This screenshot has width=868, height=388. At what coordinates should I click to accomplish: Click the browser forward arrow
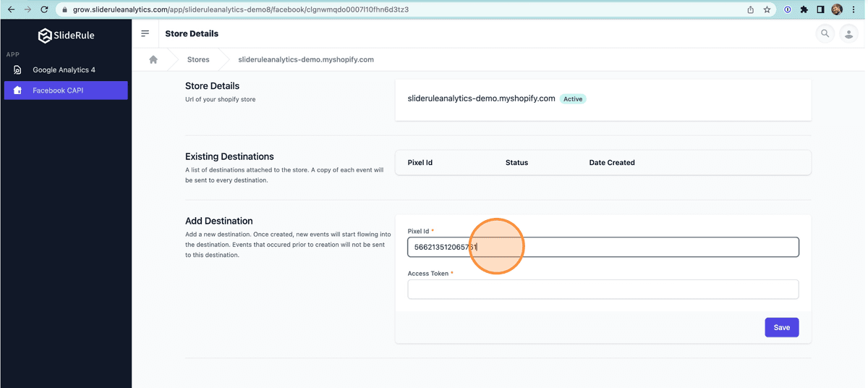pyautogui.click(x=27, y=9)
